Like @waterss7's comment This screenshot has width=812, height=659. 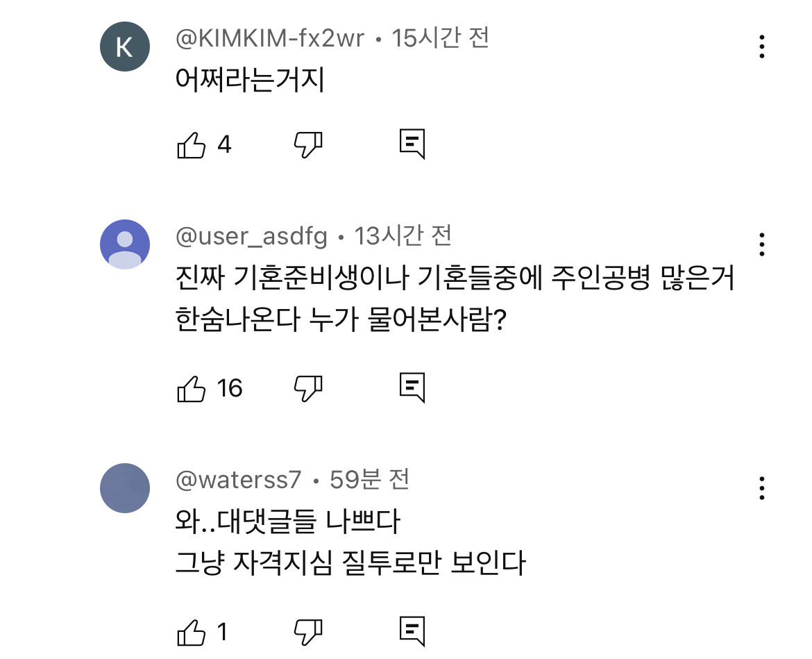click(x=192, y=632)
